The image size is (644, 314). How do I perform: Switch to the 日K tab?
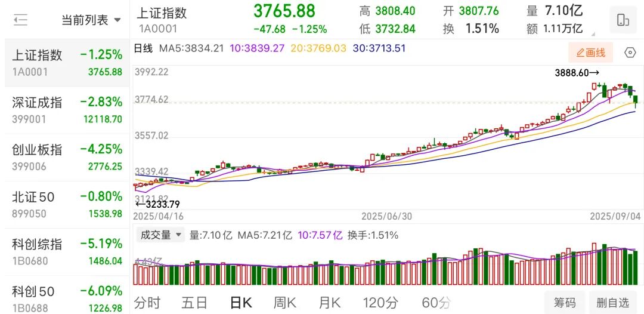(x=241, y=303)
